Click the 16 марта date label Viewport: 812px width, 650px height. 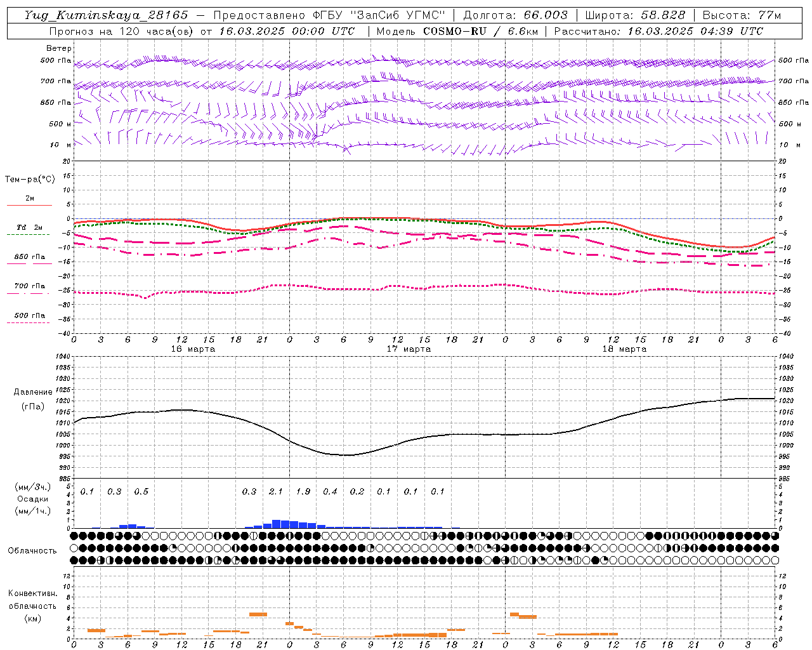(193, 349)
